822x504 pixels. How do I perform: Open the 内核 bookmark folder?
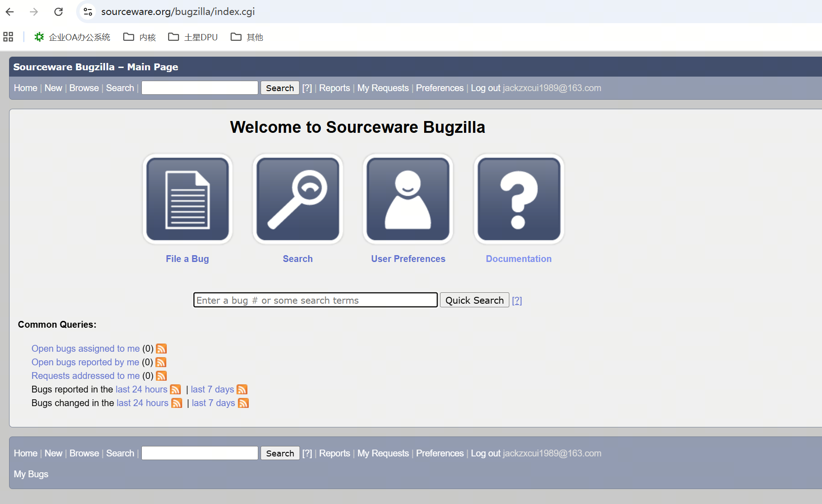click(140, 37)
